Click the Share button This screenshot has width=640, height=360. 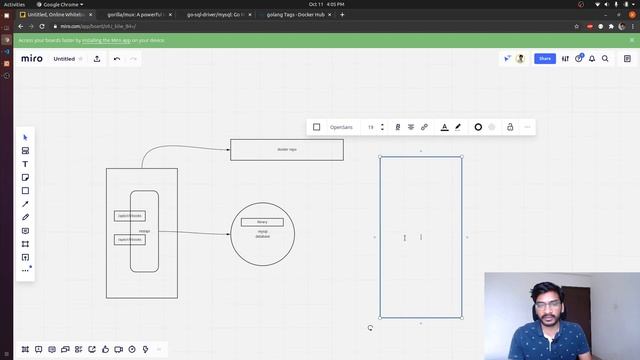click(545, 59)
